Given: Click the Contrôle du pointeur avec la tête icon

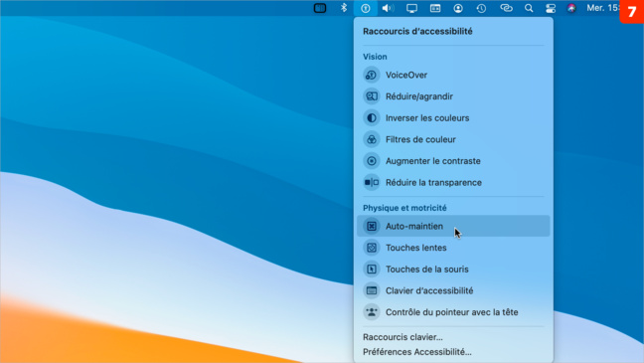Looking at the screenshot, I should [x=372, y=312].
